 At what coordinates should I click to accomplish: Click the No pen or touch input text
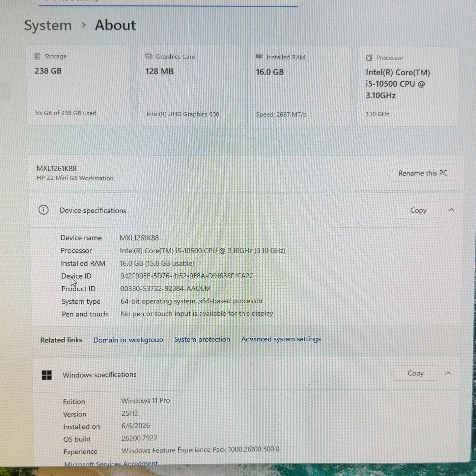(197, 314)
